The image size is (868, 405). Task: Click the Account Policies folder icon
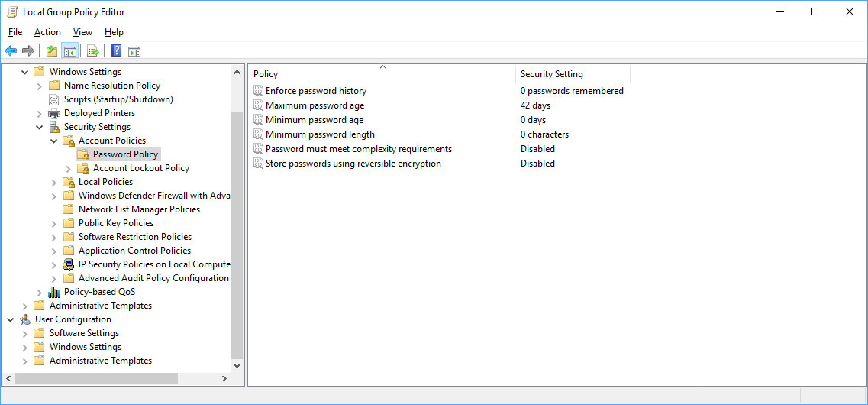coord(69,141)
